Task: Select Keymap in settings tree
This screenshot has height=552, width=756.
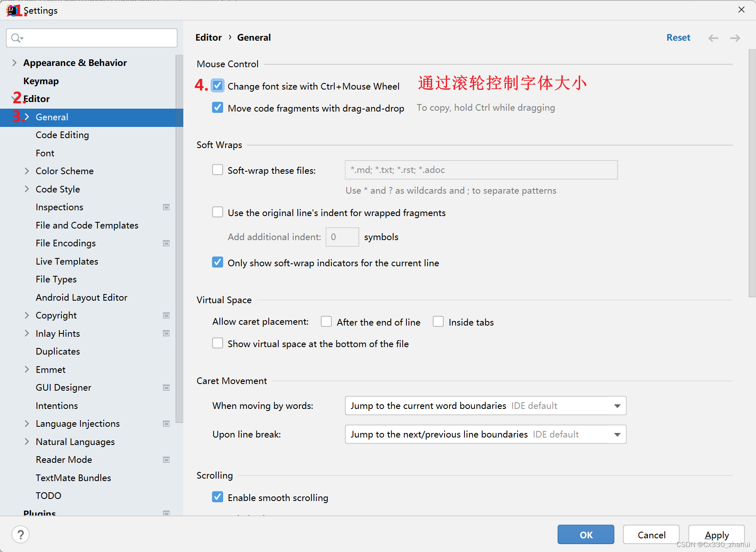Action: [41, 81]
